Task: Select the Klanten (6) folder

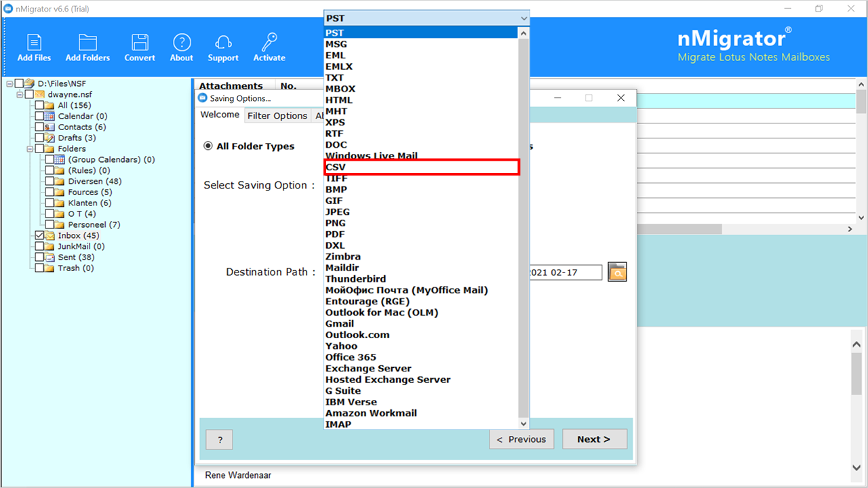Action: [x=90, y=203]
